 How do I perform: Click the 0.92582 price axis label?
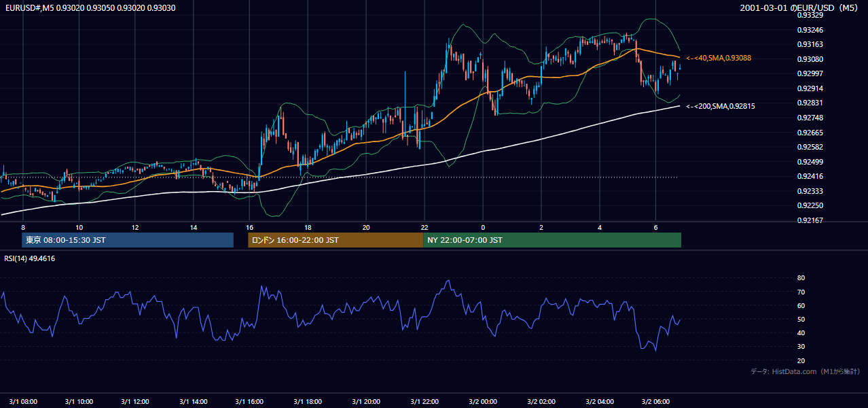pos(810,147)
